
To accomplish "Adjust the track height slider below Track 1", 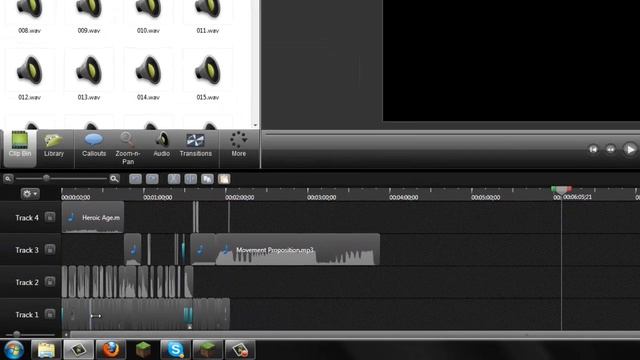I will coord(16,334).
